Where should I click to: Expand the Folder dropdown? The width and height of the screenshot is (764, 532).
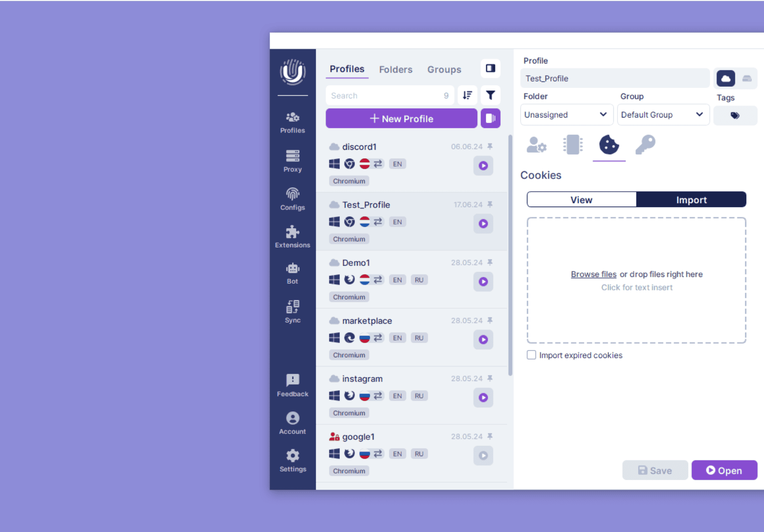coord(567,115)
